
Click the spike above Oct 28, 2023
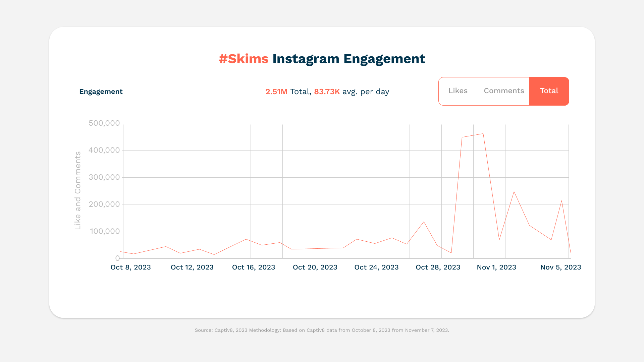pyautogui.click(x=424, y=221)
